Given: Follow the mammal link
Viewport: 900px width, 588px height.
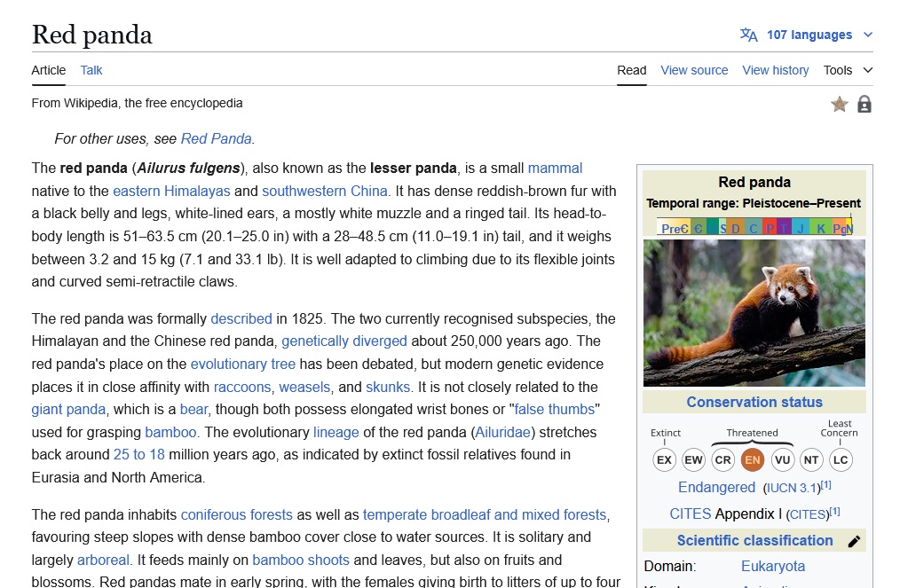Looking at the screenshot, I should click(555, 169).
